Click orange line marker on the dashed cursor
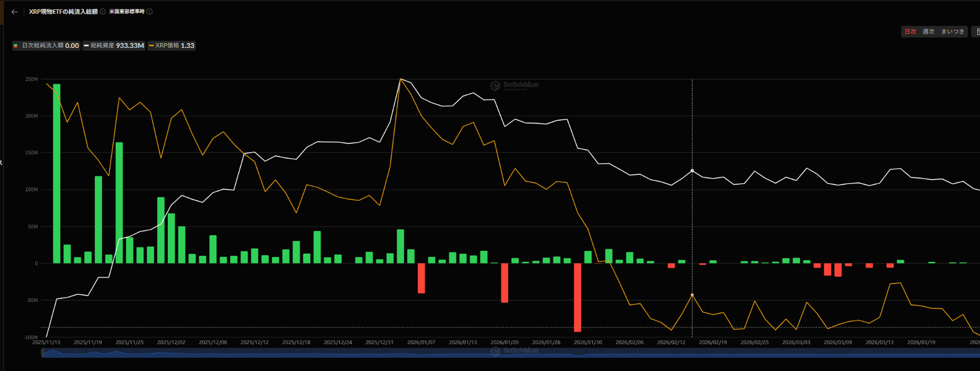Viewport: 980px width, 371px height. [x=692, y=295]
